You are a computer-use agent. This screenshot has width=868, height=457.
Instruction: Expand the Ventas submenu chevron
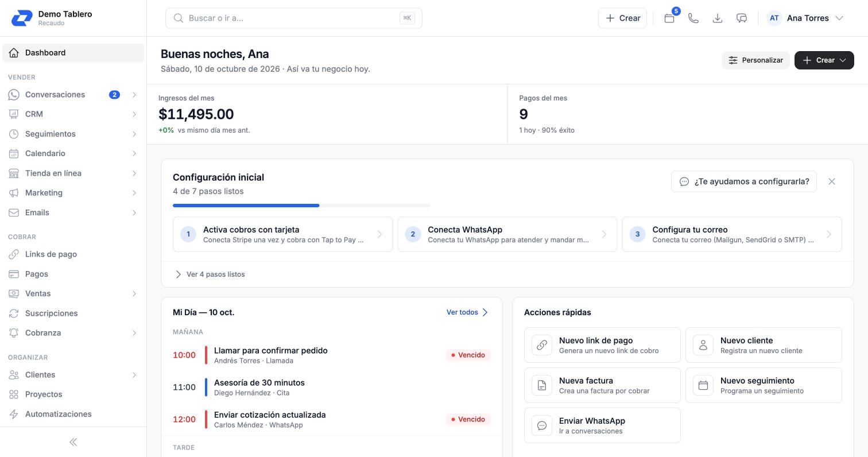pos(134,293)
